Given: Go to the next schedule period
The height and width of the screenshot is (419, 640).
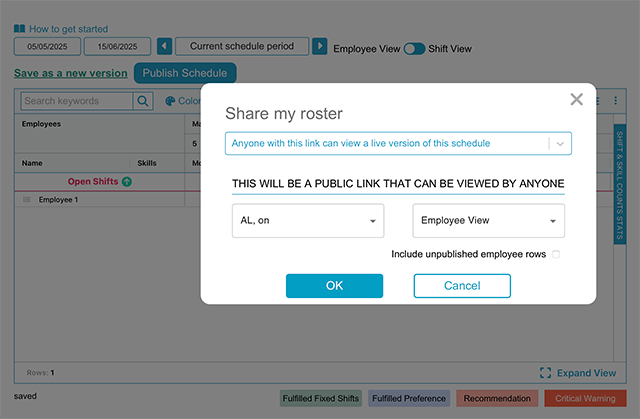Looking at the screenshot, I should pyautogui.click(x=320, y=46).
